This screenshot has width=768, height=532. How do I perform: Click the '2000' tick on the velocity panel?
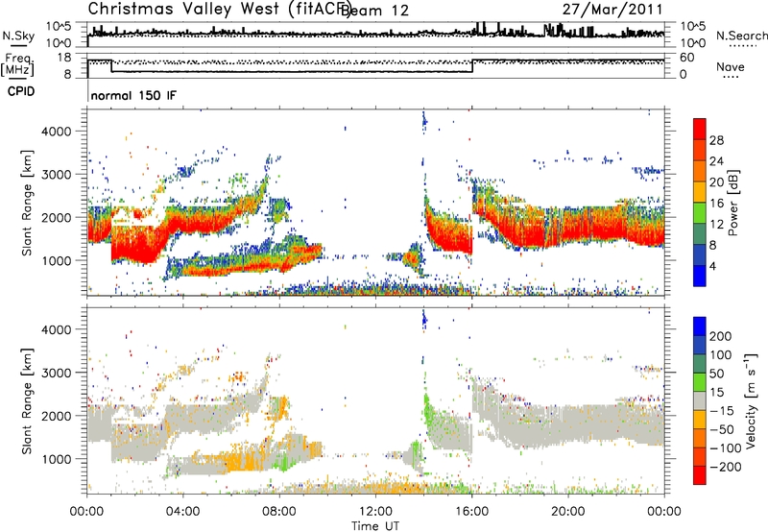(57, 416)
